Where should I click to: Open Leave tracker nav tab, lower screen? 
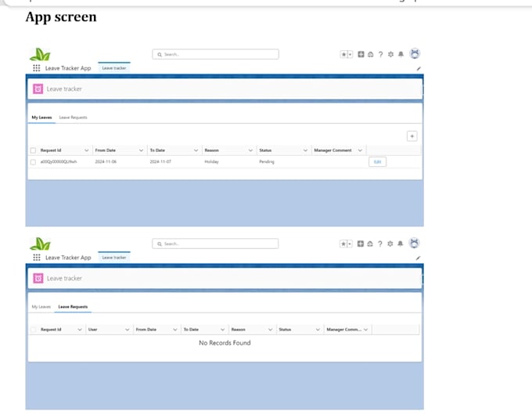114,258
